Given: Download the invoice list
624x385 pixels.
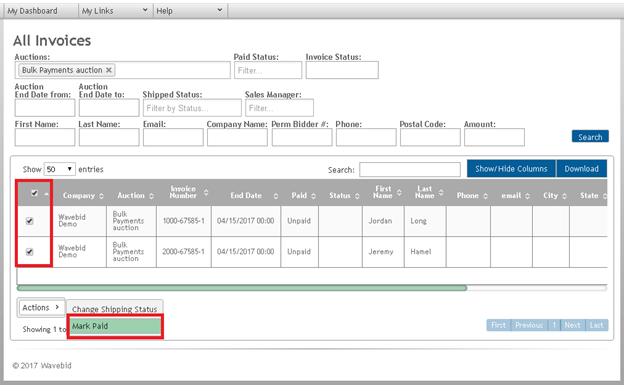Looking at the screenshot, I should 581,169.
